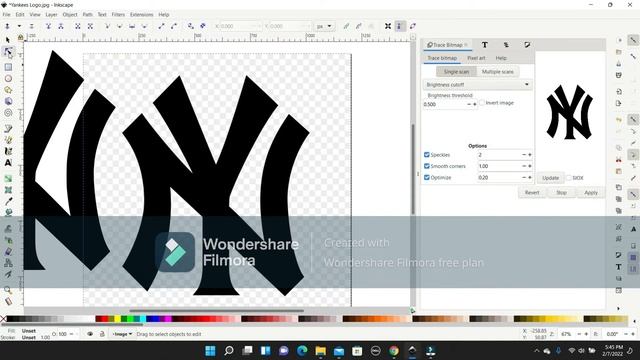Click the export document icon
This screenshot has height=360, width=640.
(619, 103)
